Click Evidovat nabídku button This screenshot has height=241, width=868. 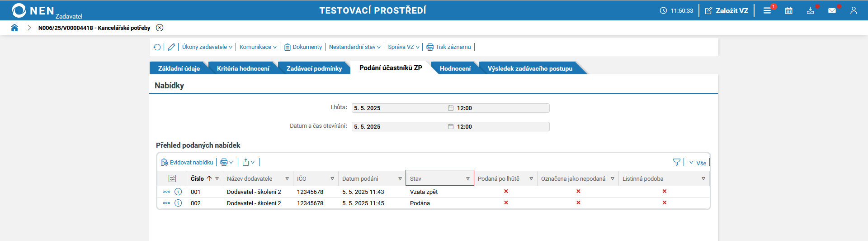click(187, 162)
